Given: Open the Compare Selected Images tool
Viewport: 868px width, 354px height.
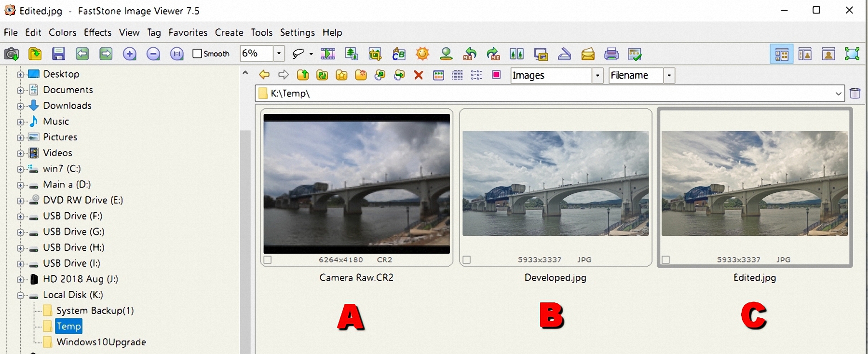Looking at the screenshot, I should click(516, 54).
